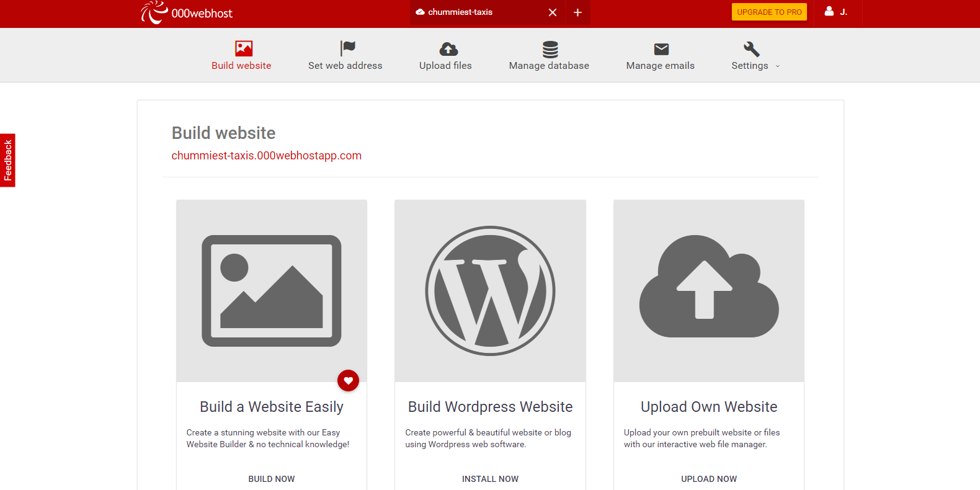Open the user account menu
The height and width of the screenshot is (490, 980).
tap(835, 12)
